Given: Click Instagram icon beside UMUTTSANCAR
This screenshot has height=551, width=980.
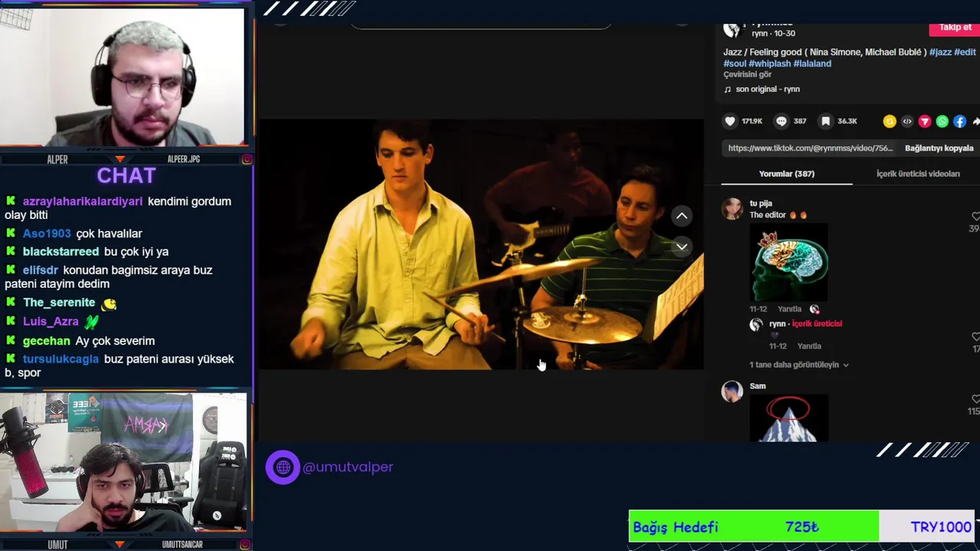Looking at the screenshot, I should (247, 544).
